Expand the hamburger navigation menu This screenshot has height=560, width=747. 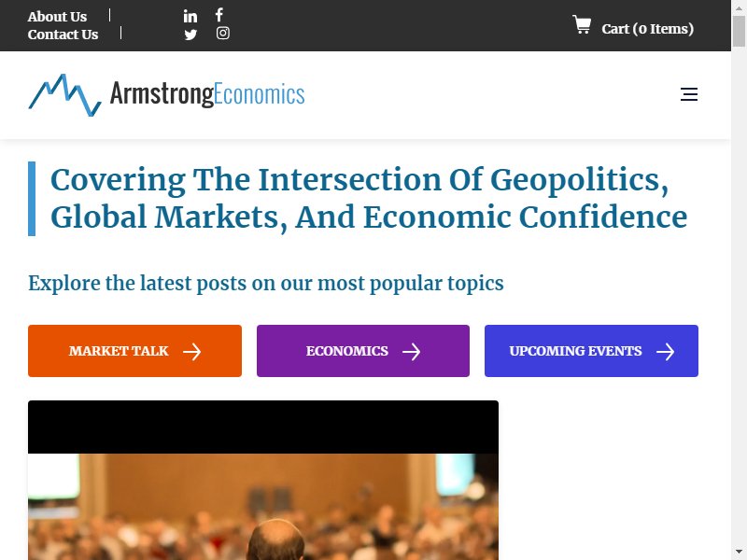coord(689,94)
